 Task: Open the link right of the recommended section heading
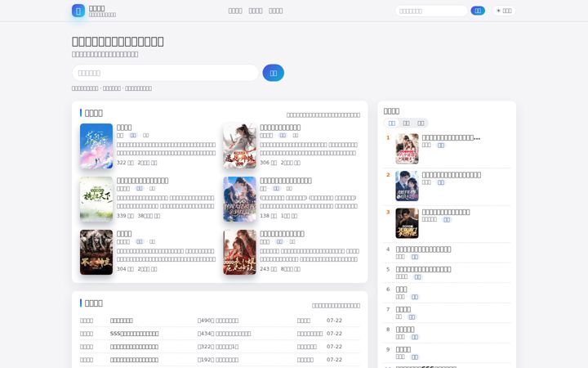tap(323, 115)
